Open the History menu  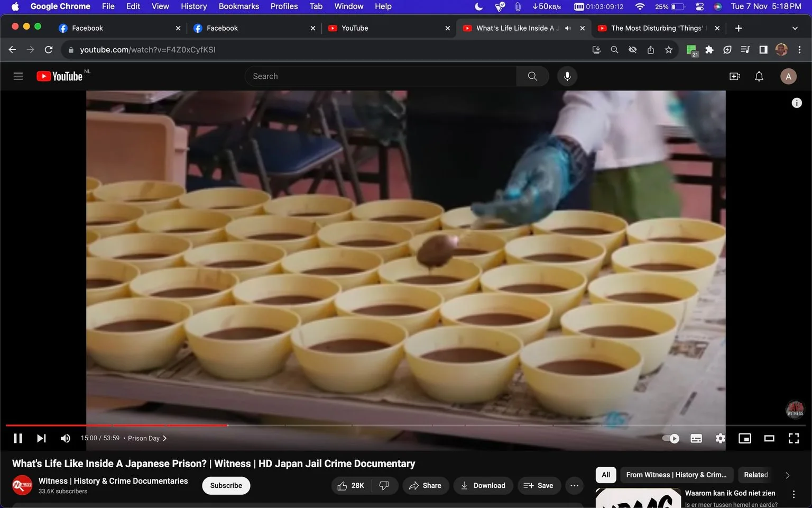click(x=194, y=6)
